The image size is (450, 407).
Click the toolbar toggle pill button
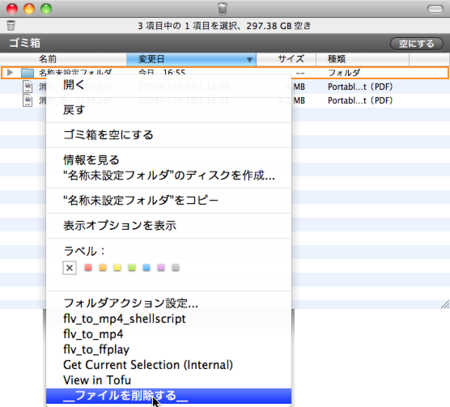(435, 9)
